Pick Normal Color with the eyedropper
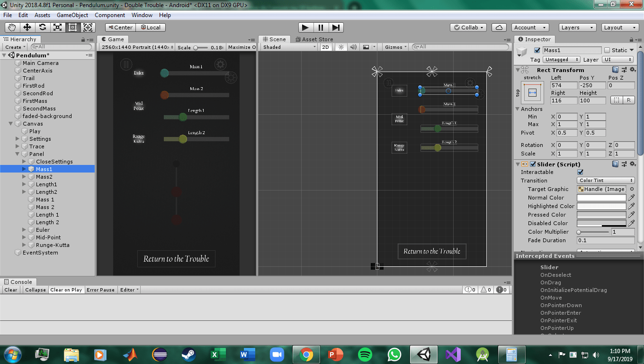644x364 pixels. click(631, 198)
